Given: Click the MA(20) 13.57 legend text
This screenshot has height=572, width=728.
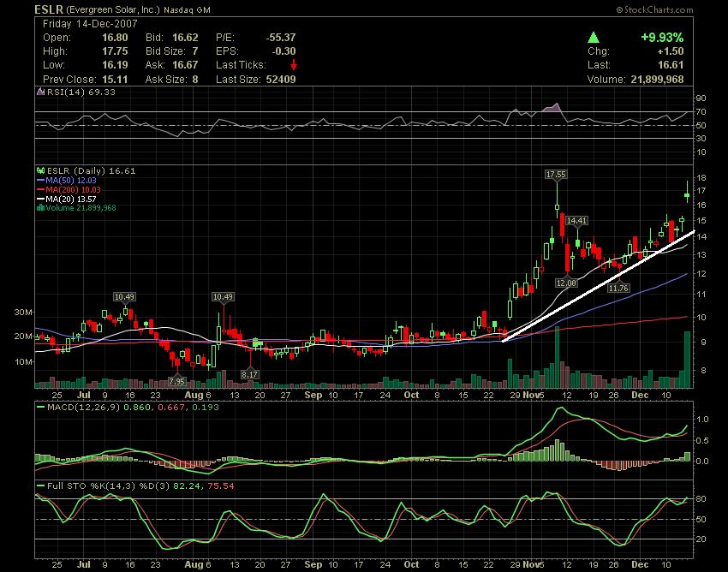Looking at the screenshot, I should click(x=71, y=200).
